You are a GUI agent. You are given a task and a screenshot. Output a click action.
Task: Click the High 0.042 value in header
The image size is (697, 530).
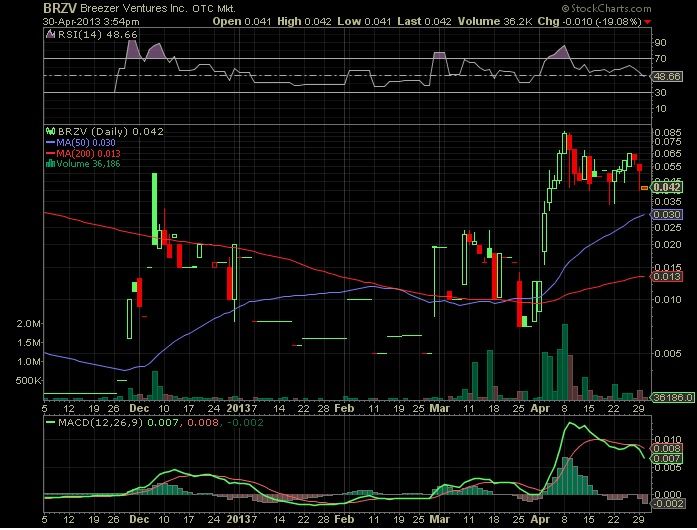tap(304, 21)
